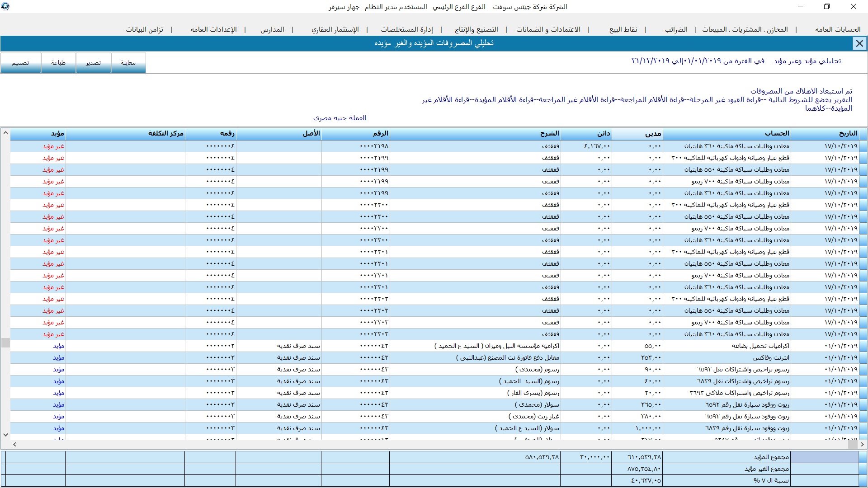Click total value ٦١٠,٥٢٩,٢٨
This screenshot has width=868, height=488.
point(644,457)
